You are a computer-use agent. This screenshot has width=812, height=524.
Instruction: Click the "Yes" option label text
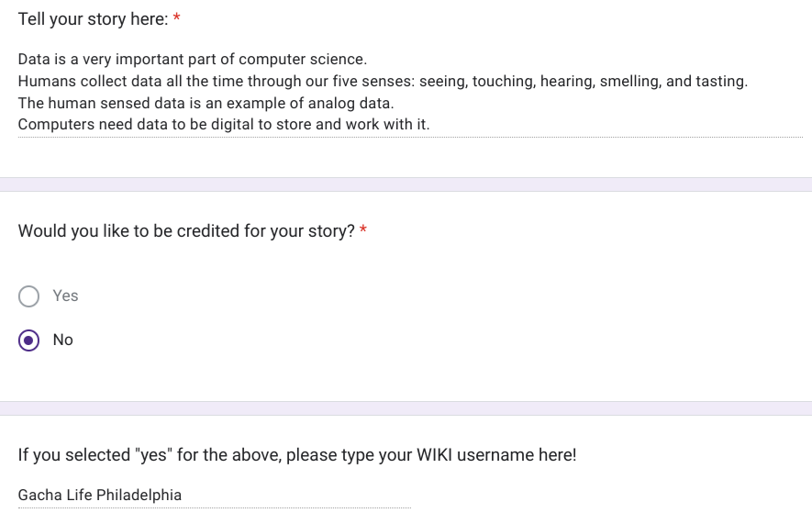point(65,296)
